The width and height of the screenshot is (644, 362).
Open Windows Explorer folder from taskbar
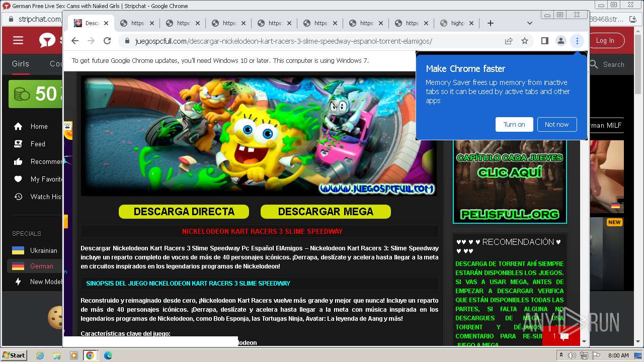click(x=57, y=355)
